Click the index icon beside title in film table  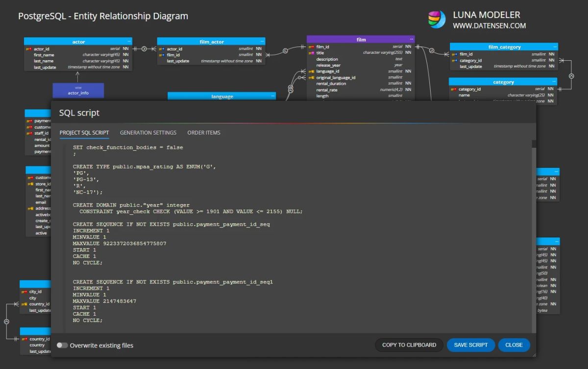click(311, 53)
